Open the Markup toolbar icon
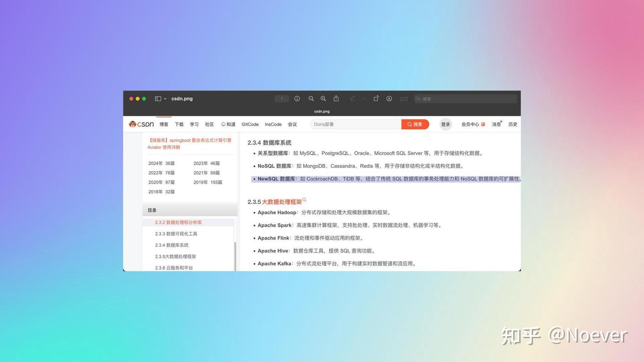This screenshot has width=644, height=362. [x=389, y=99]
